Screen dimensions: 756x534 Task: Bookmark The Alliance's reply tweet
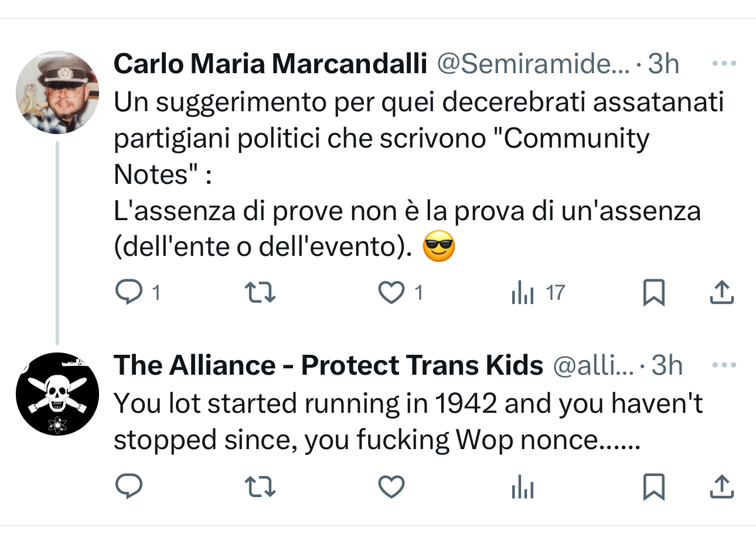click(653, 487)
